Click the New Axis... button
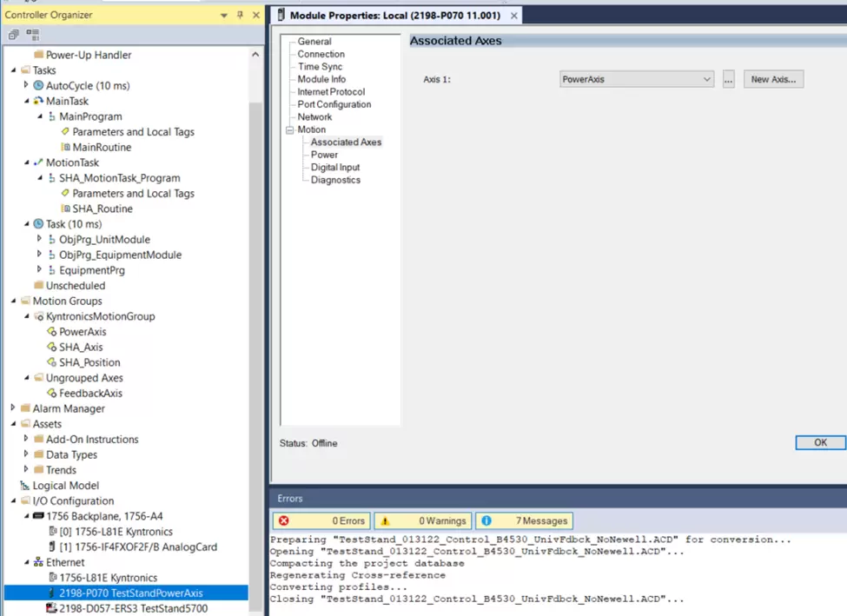 point(773,79)
